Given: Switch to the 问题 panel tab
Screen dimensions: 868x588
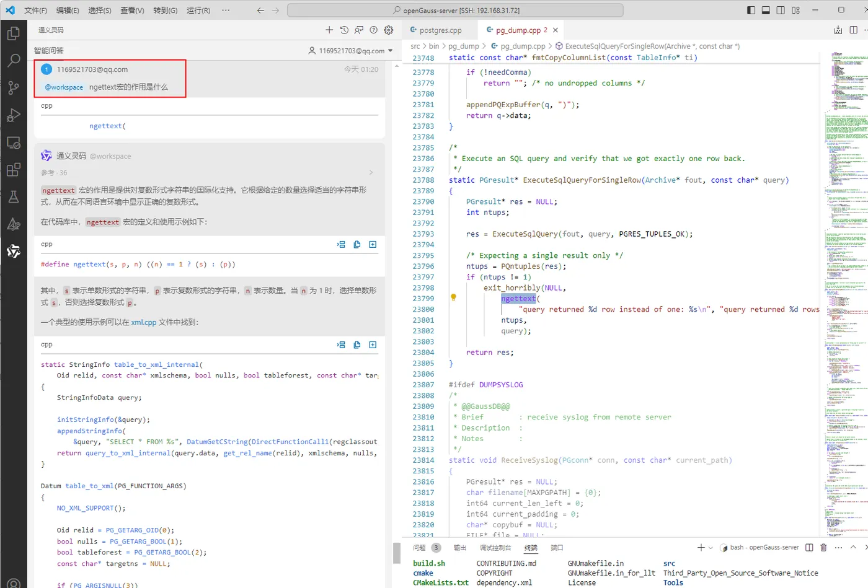Looking at the screenshot, I should tap(427, 548).
